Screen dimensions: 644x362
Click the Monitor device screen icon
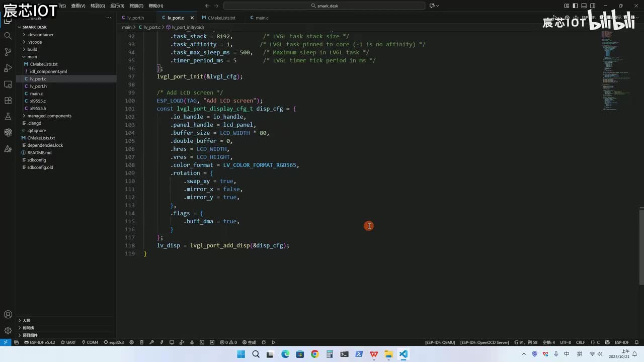tap(172, 342)
